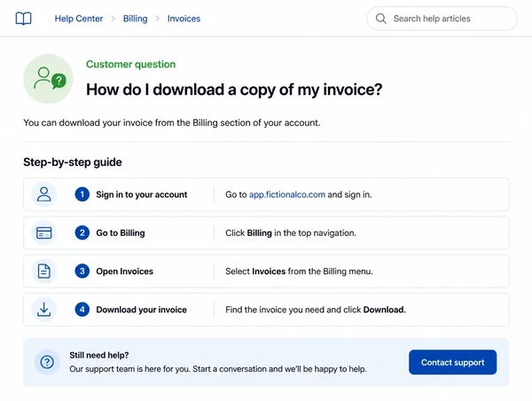Screen dimensions: 532x401
Task: Click the person icon in sign-in step
Action: (44, 194)
